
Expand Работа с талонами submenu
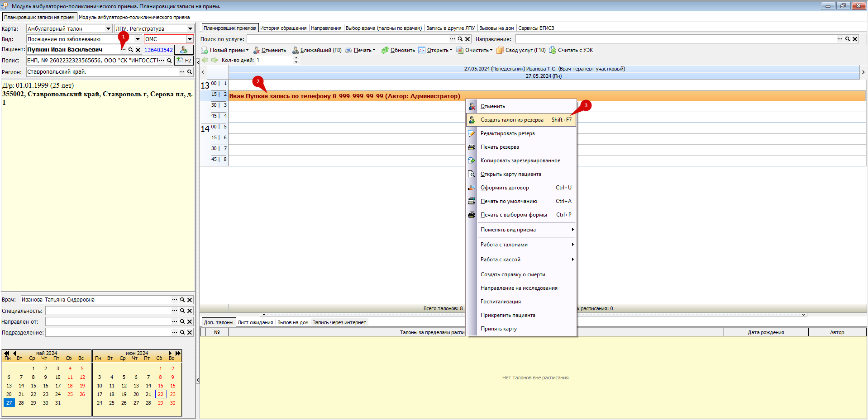(521, 245)
